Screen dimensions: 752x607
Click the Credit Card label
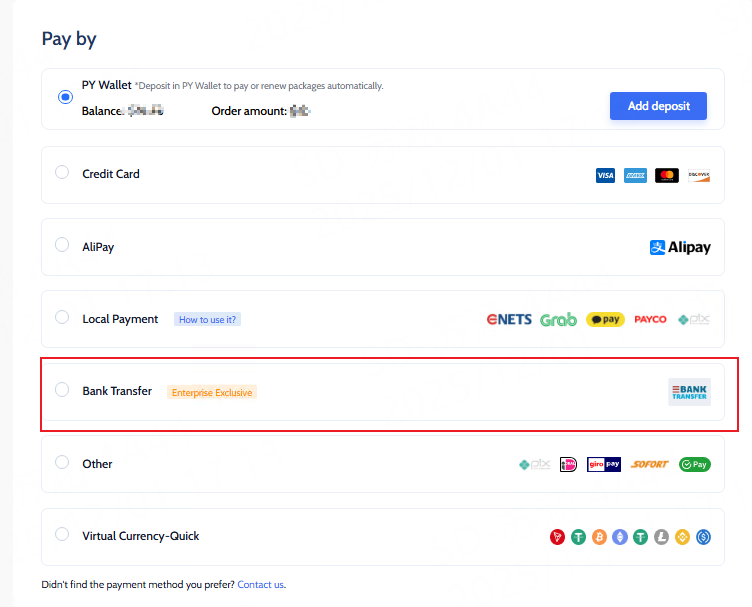tap(111, 174)
